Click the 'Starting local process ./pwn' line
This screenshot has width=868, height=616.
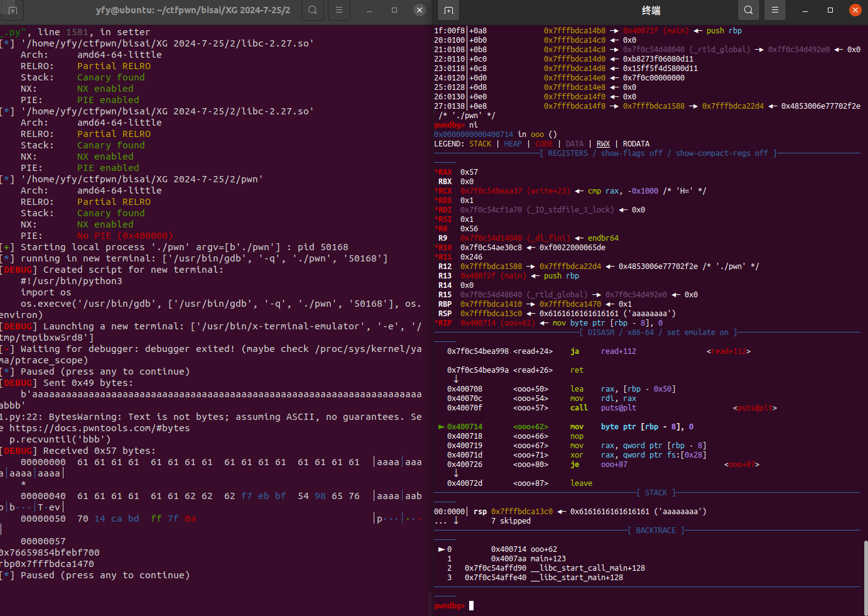175,247
